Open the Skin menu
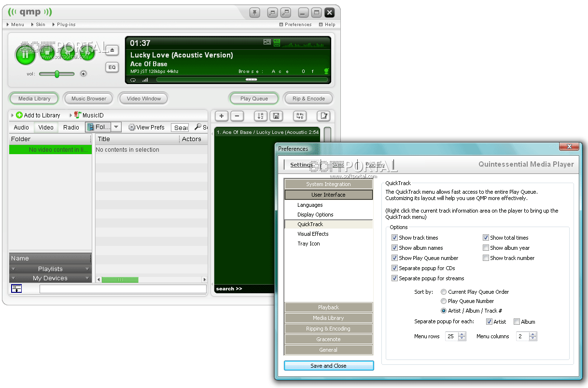This screenshot has width=588, height=388. [39, 25]
